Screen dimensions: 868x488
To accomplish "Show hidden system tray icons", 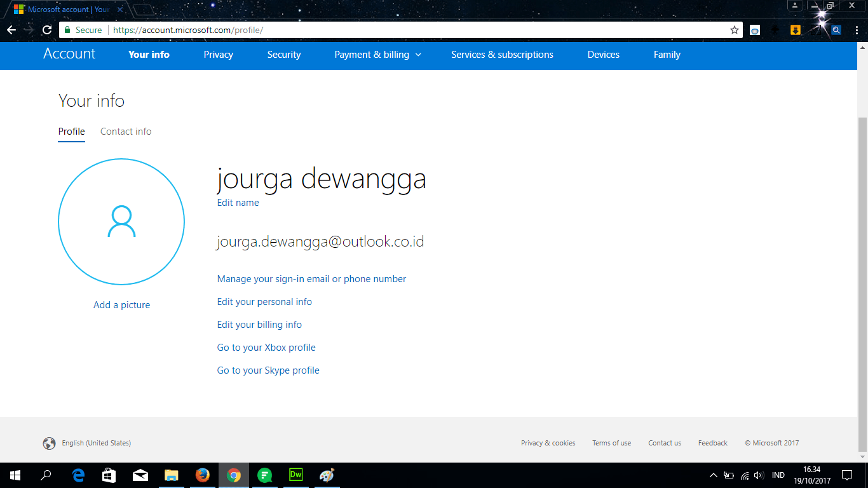I will point(714,475).
